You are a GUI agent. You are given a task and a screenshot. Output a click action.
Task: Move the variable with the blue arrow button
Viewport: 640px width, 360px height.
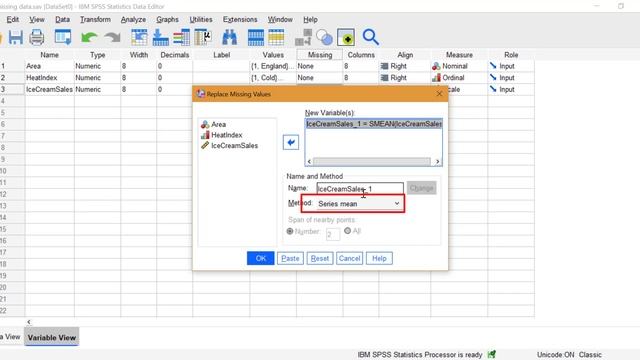point(291,142)
